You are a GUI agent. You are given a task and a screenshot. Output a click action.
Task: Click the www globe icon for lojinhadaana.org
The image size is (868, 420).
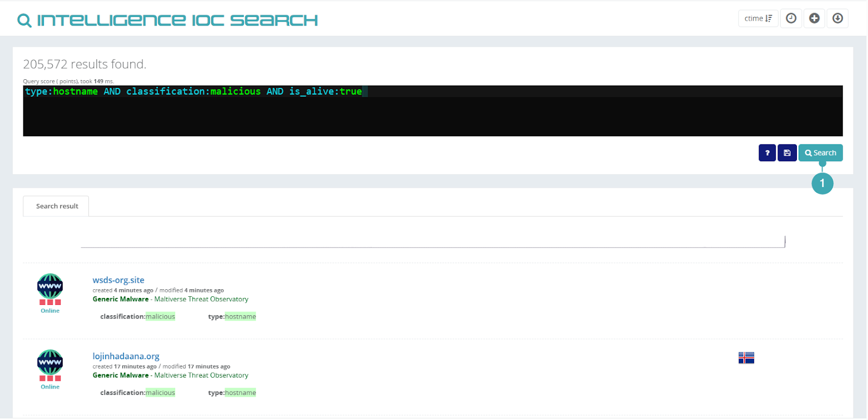[50, 362]
